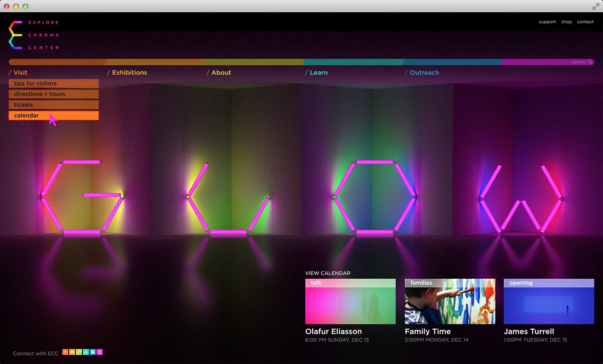Click the 6:00 PM SUNDAY, DEC 13 text

click(337, 340)
